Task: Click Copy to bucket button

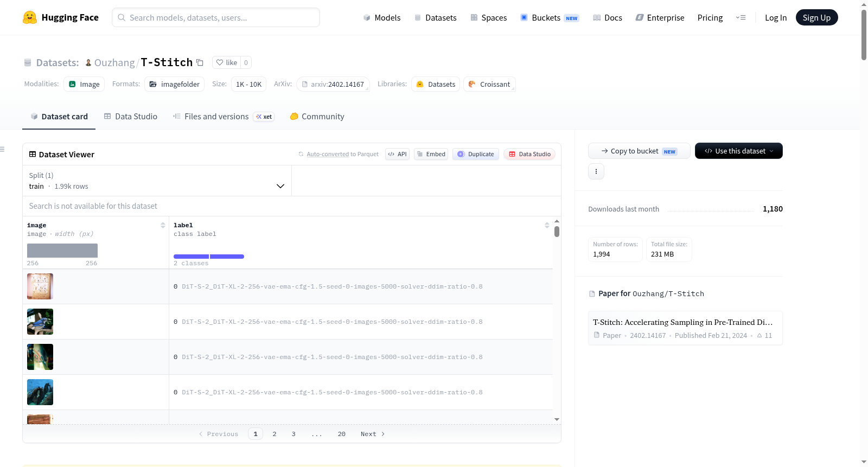Action: click(639, 151)
